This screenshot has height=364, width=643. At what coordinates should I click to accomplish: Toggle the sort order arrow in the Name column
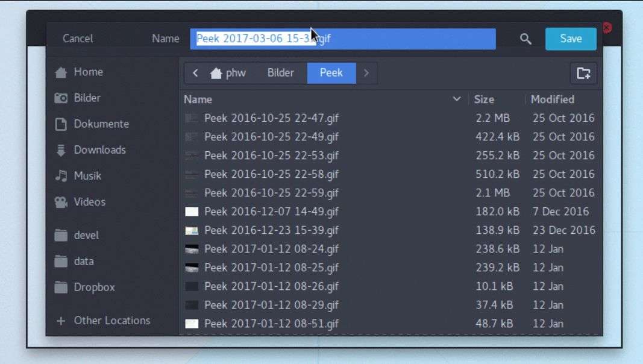tap(456, 99)
